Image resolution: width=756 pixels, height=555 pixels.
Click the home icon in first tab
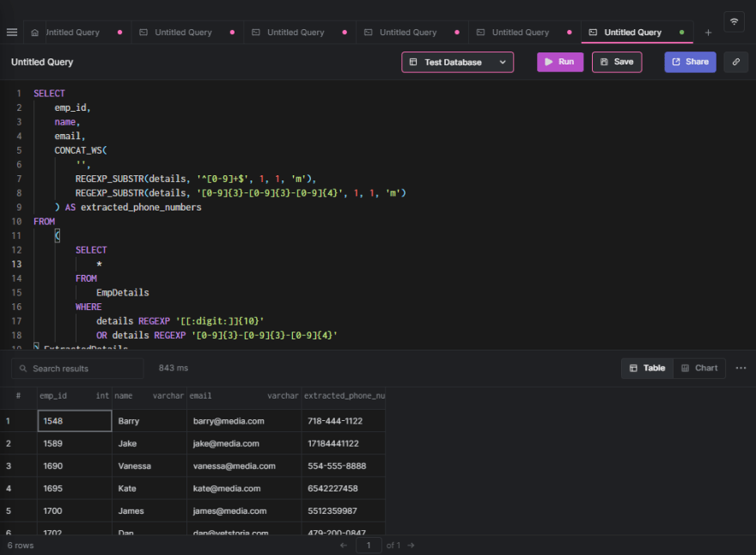(34, 33)
